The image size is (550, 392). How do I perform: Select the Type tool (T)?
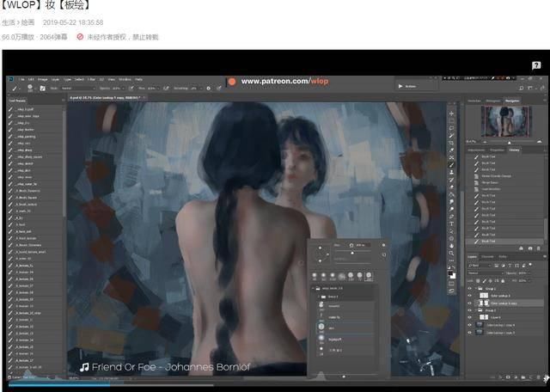tap(451, 224)
